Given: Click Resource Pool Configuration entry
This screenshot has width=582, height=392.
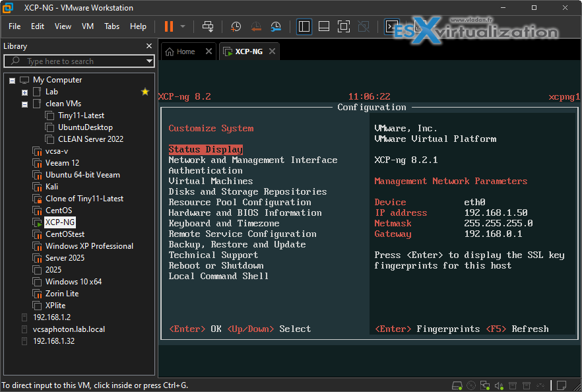Looking at the screenshot, I should [240, 203].
